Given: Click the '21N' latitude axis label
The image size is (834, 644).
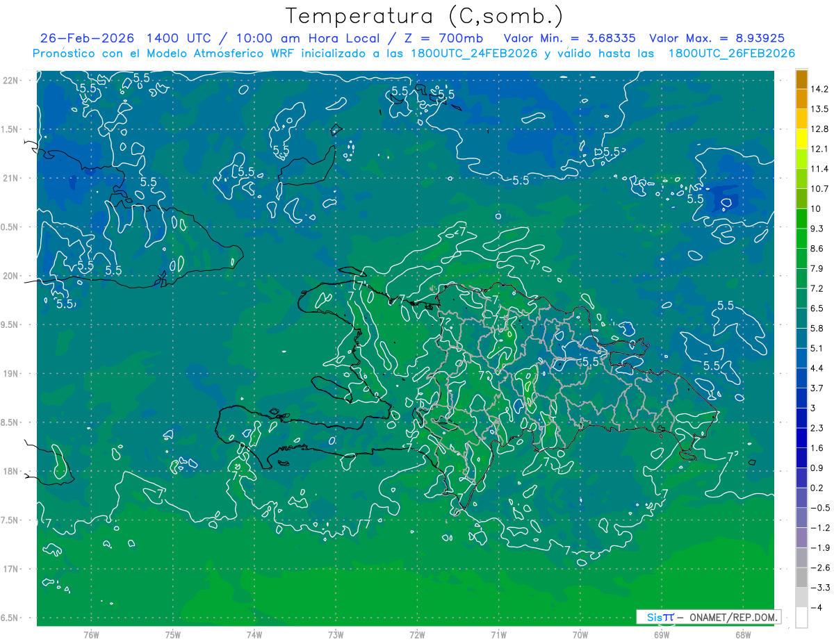Looking at the screenshot, I should pyautogui.click(x=10, y=178).
